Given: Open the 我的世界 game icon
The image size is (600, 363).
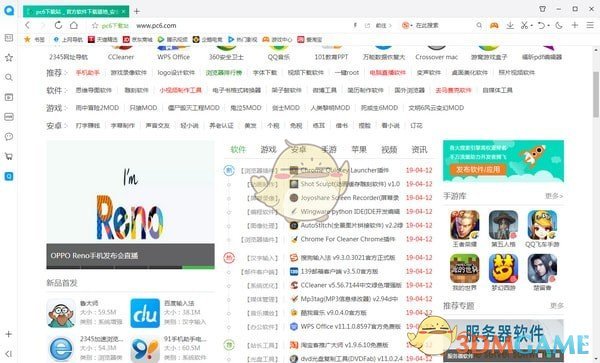Looking at the screenshot, I should click(x=465, y=269).
